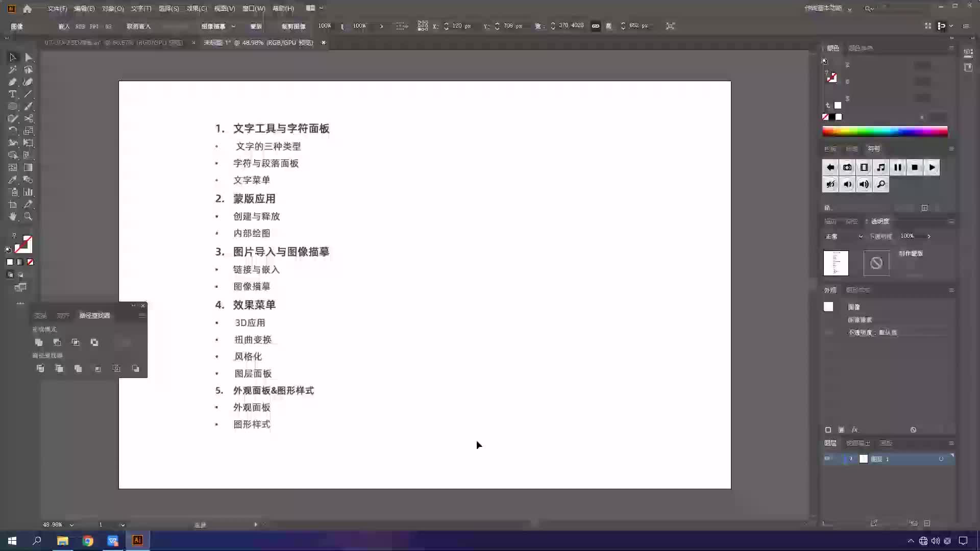Open the 对象(O) menu

click(x=113, y=9)
